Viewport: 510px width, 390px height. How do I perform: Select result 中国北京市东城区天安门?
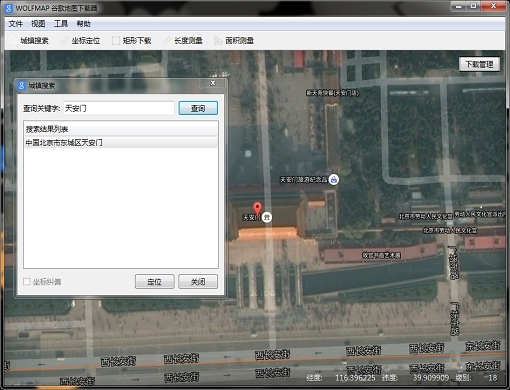pyautogui.click(x=121, y=143)
